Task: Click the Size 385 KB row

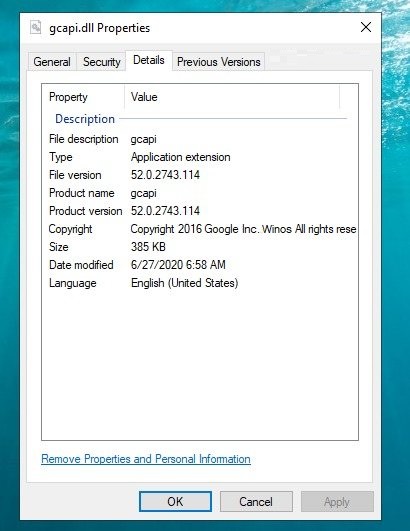Action: pyautogui.click(x=200, y=247)
